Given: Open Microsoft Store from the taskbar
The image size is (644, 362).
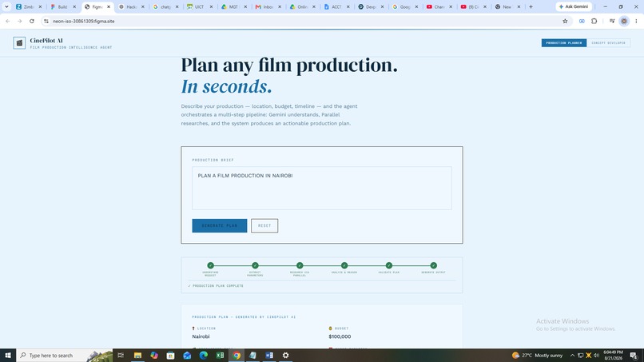Looking at the screenshot, I should 170,355.
